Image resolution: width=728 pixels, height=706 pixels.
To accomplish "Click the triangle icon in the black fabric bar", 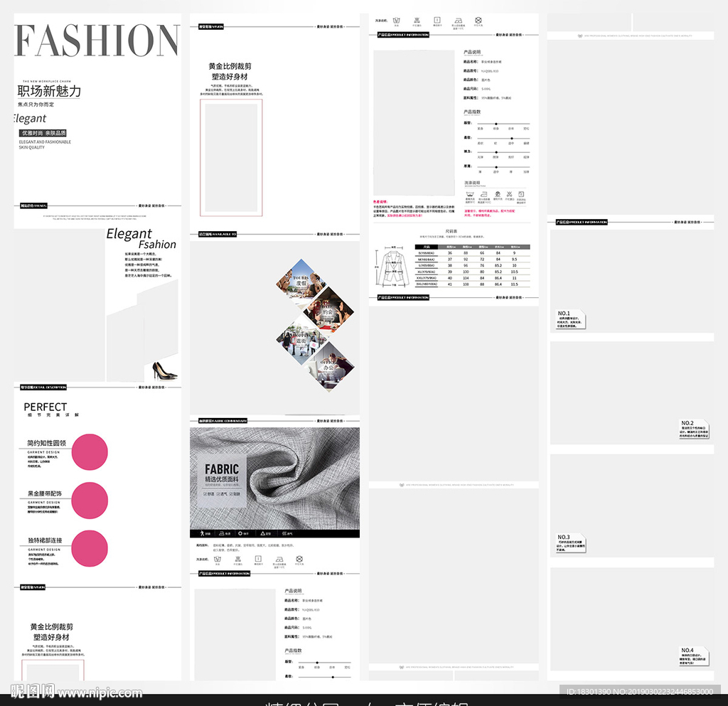I will [263, 533].
